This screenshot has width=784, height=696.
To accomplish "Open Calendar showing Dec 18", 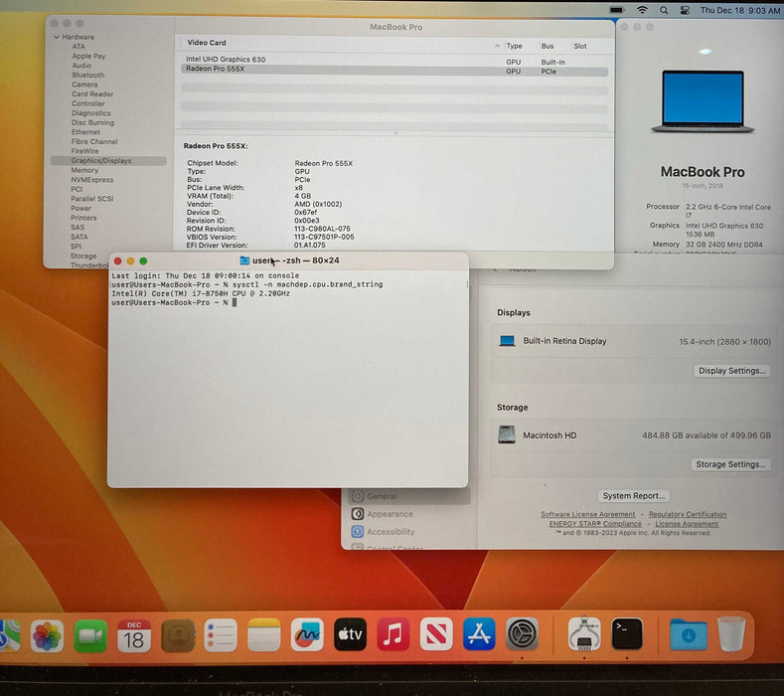I will (134, 635).
